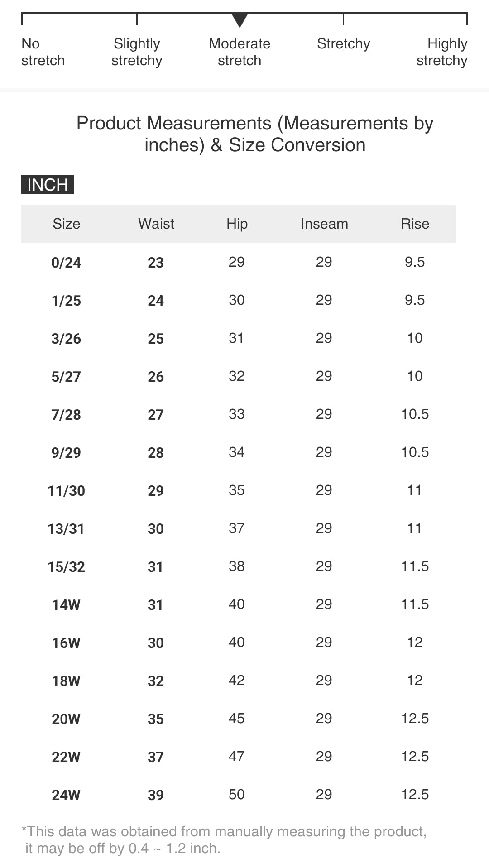This screenshot has width=489, height=868.
Task: Select the 7/28 size row
Action: point(66,415)
